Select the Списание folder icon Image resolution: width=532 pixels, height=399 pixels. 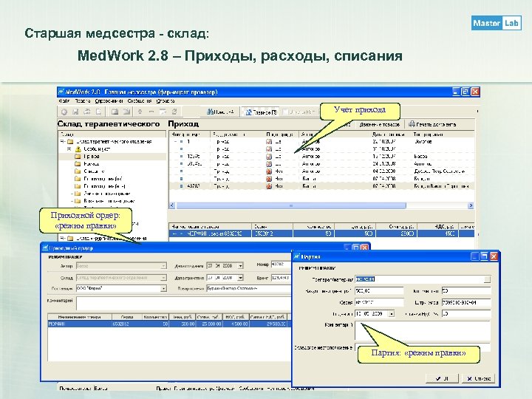(x=78, y=171)
